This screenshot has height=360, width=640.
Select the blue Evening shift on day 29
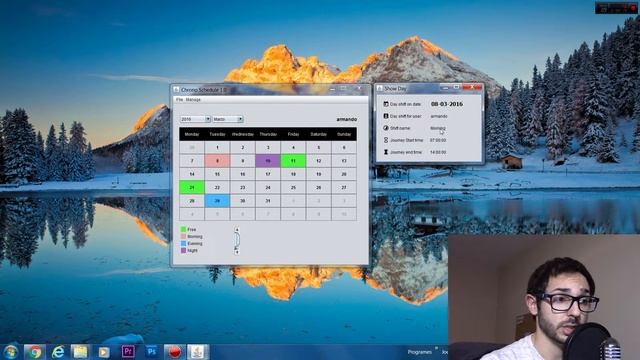pyautogui.click(x=217, y=201)
